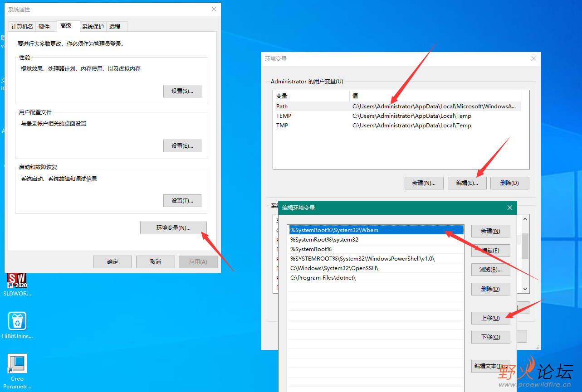Select the TEMP user variable row
This screenshot has height=392, width=582.
point(397,116)
